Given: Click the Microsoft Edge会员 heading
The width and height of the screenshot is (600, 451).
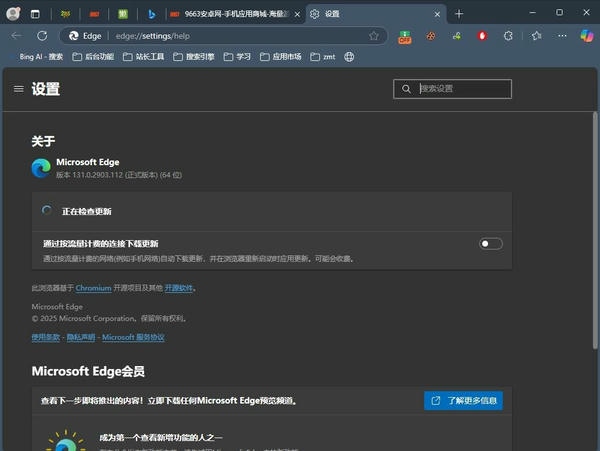Looking at the screenshot, I should tap(88, 371).
